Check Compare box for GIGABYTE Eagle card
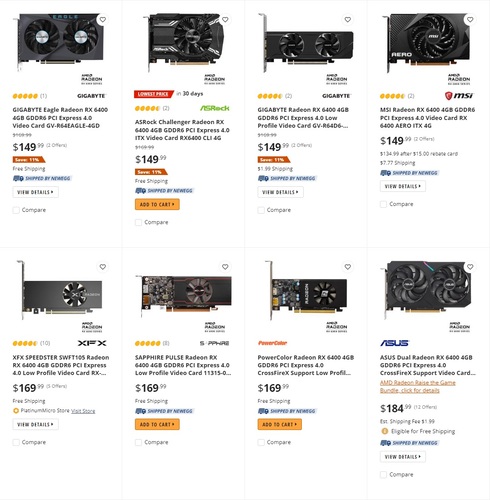 click(16, 210)
